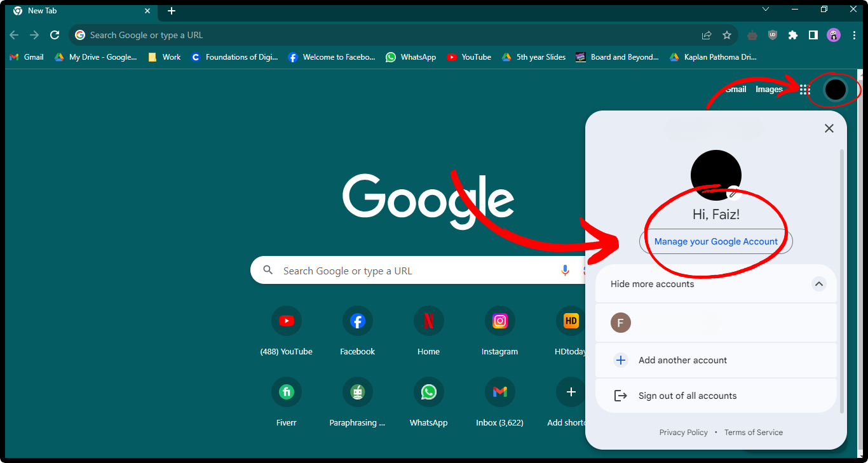Image resolution: width=868 pixels, height=463 pixels.
Task: Click the voice search microphone icon
Action: coord(565,271)
